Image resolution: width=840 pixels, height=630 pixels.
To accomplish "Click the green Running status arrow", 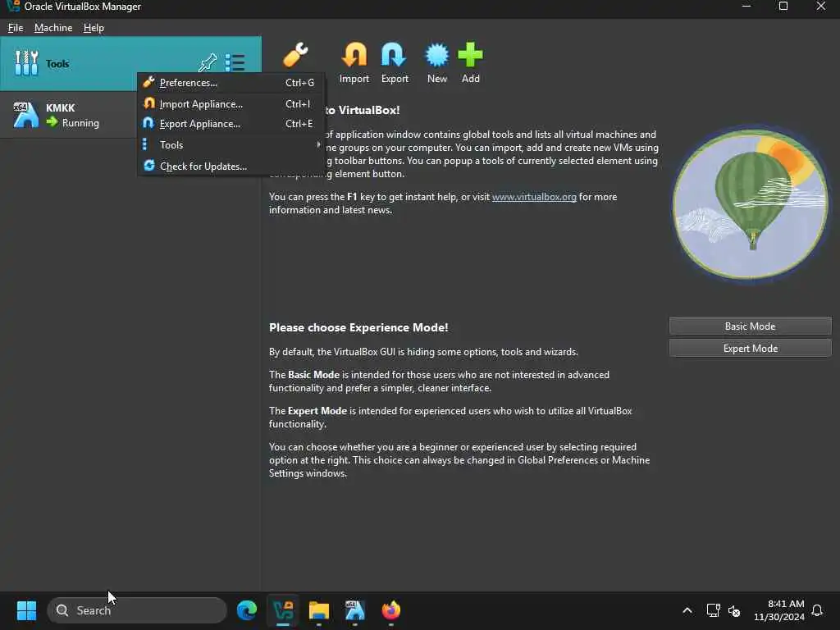I will pos(52,122).
